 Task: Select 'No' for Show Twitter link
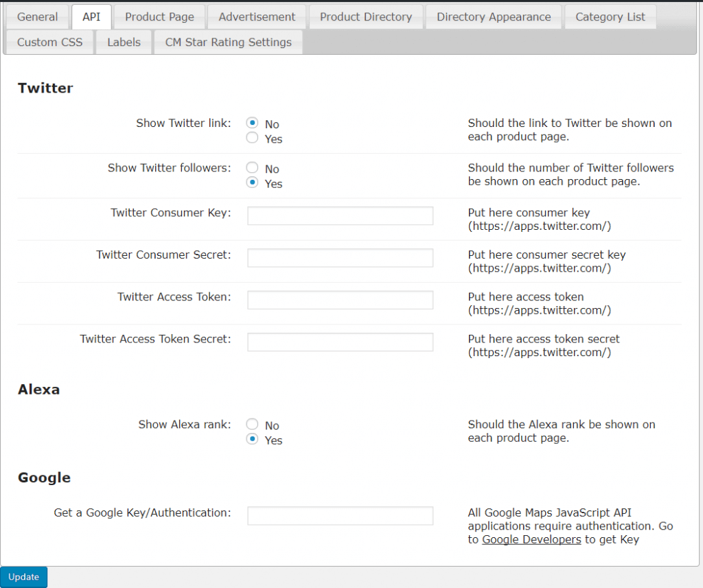(253, 124)
